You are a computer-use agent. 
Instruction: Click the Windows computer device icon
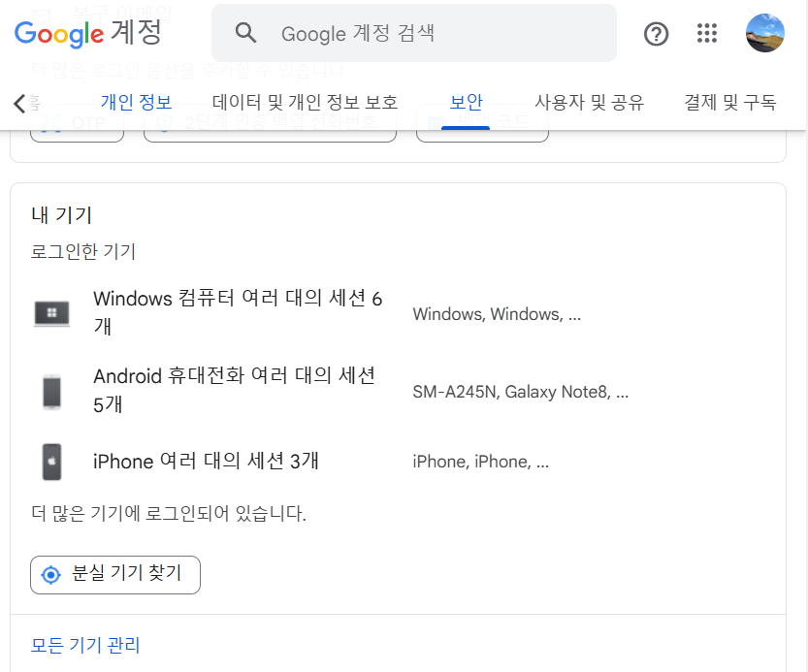click(x=51, y=313)
